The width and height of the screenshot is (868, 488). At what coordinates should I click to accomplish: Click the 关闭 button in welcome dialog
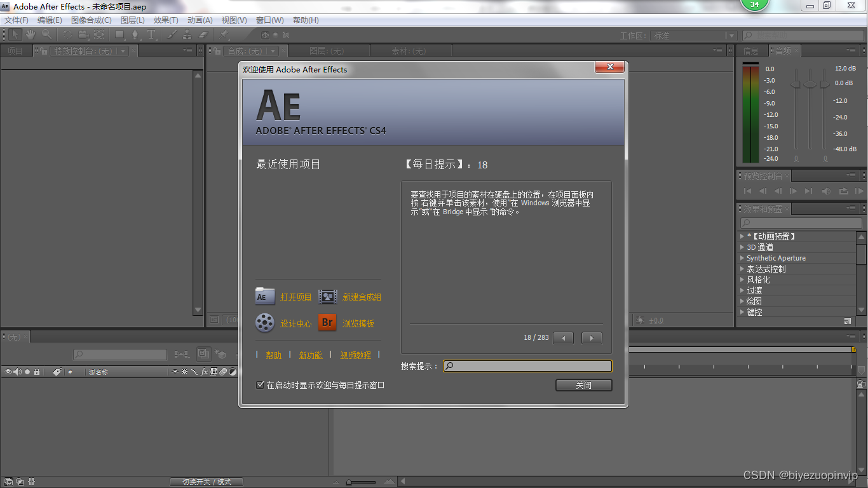[x=583, y=385]
